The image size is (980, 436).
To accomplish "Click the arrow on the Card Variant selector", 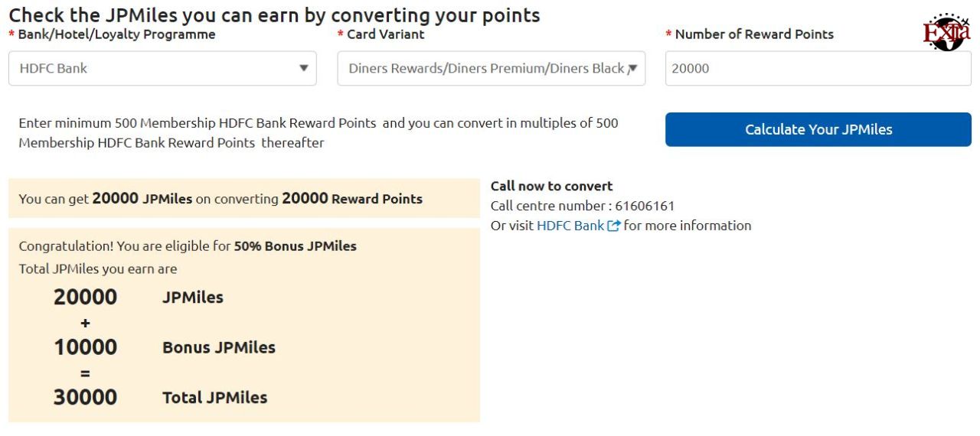I will pos(633,68).
